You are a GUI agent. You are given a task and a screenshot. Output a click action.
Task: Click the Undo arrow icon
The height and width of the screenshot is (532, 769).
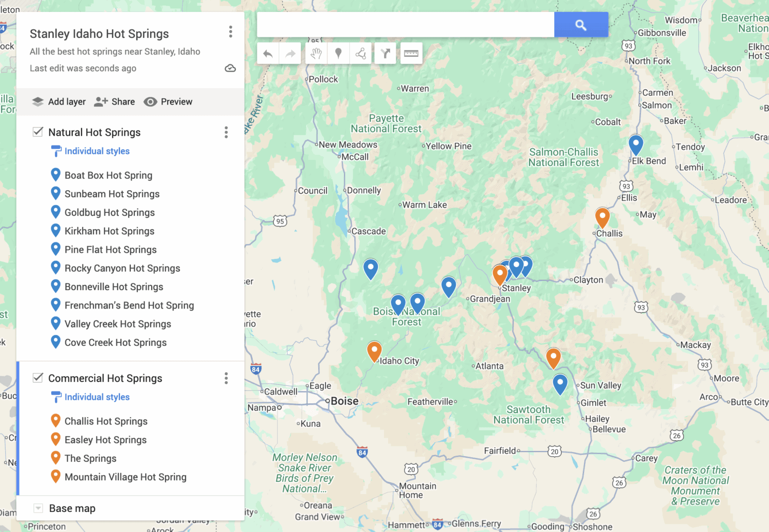click(x=268, y=53)
